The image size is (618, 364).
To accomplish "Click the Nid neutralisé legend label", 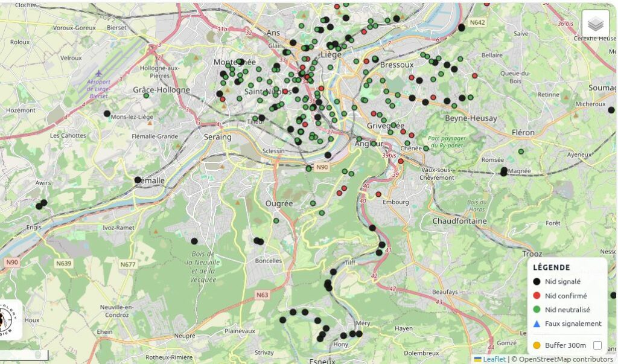I will pos(567,310).
